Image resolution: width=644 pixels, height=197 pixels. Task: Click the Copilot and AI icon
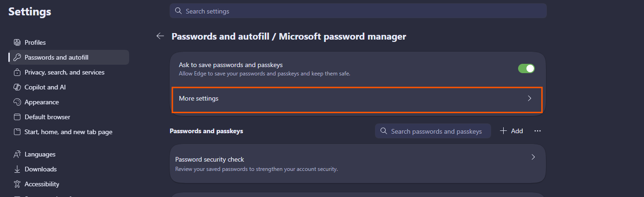[17, 87]
